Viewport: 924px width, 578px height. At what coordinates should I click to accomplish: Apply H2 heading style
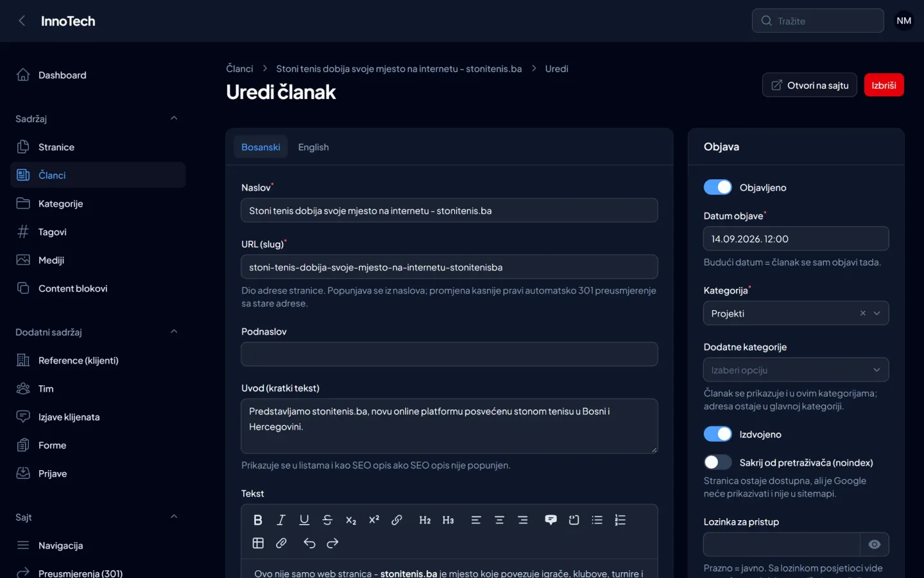pos(425,520)
